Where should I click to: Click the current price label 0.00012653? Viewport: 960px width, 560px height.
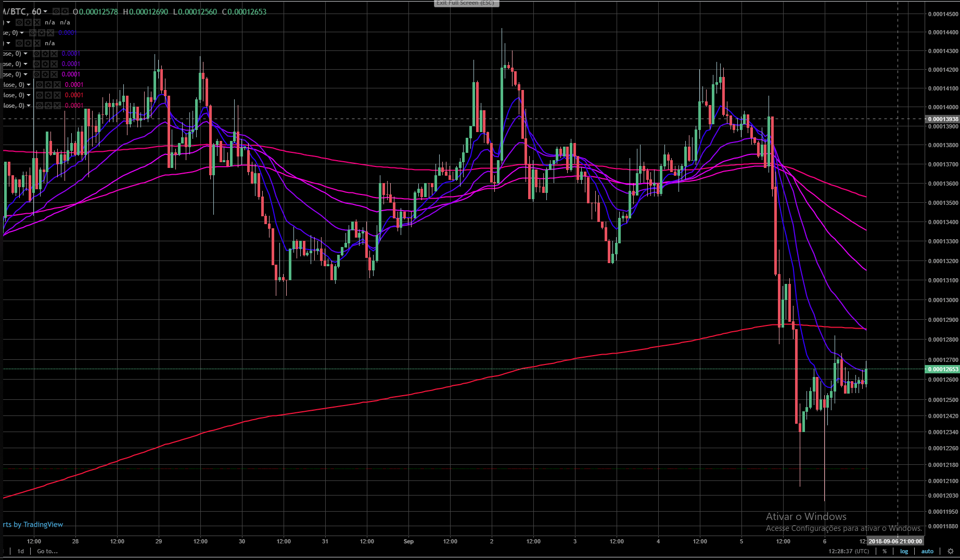[x=942, y=369]
